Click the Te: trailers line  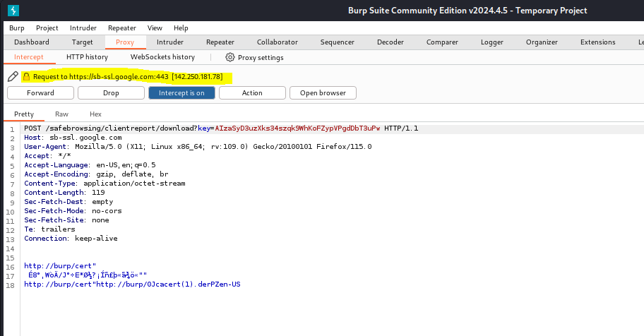49,229
